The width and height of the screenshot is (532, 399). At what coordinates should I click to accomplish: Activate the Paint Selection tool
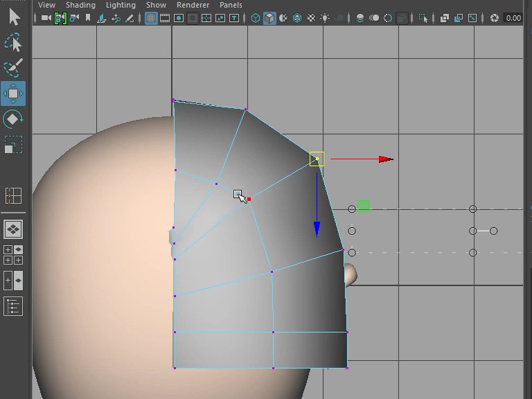[x=13, y=68]
